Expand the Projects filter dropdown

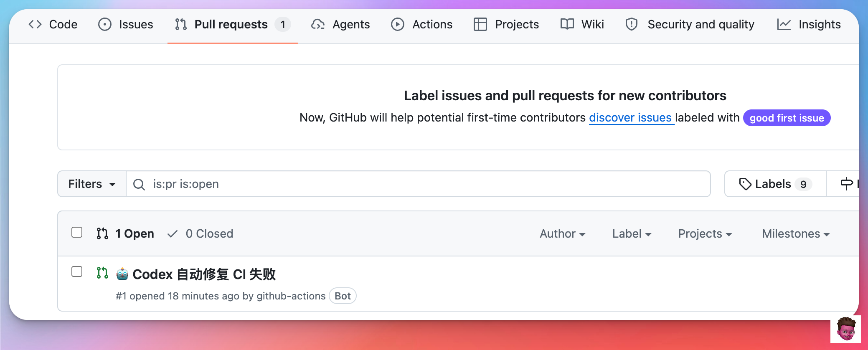coord(705,233)
